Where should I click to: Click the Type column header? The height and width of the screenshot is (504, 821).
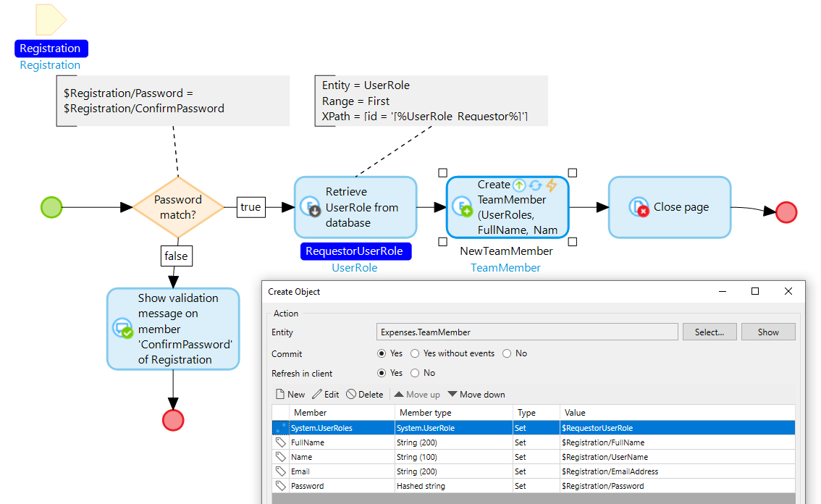536,413
